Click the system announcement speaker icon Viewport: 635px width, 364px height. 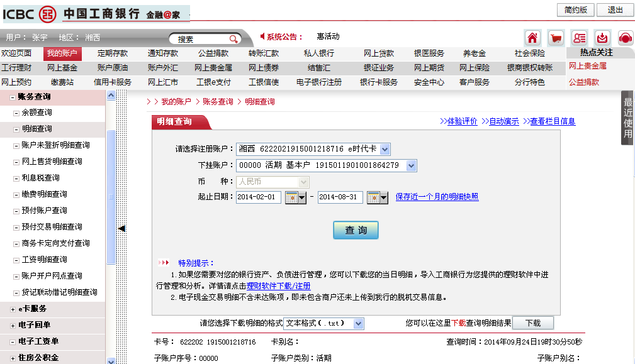click(x=262, y=36)
